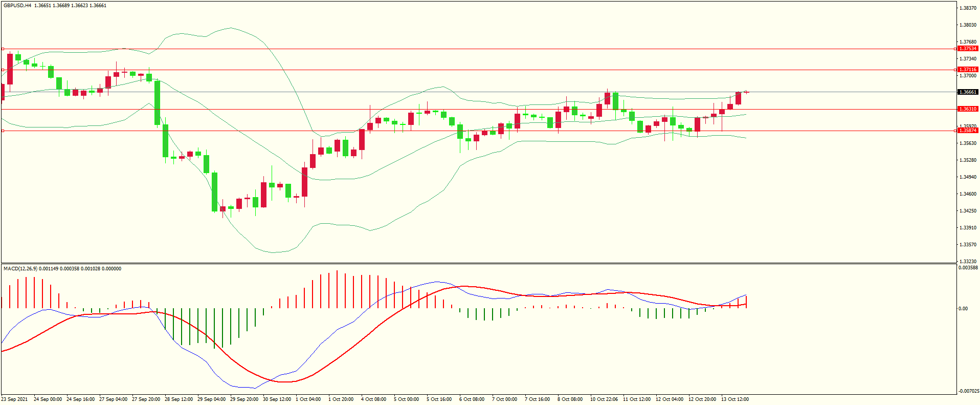The height and width of the screenshot is (405, 980).
Task: Click the 1.35874 level price tag
Action: click(x=967, y=131)
